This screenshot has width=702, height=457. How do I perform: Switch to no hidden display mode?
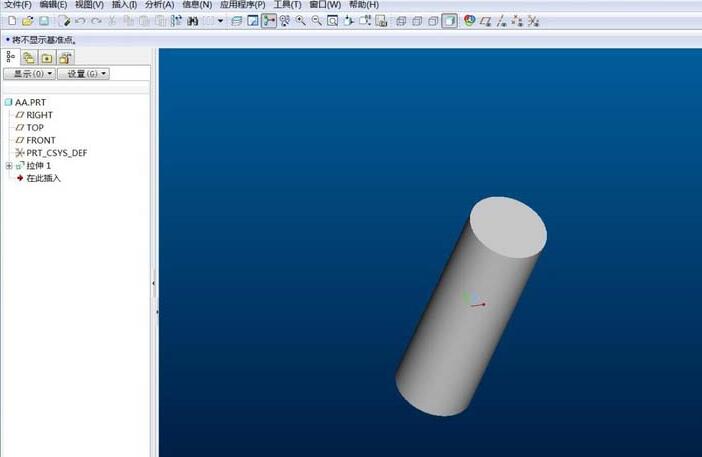click(433, 21)
